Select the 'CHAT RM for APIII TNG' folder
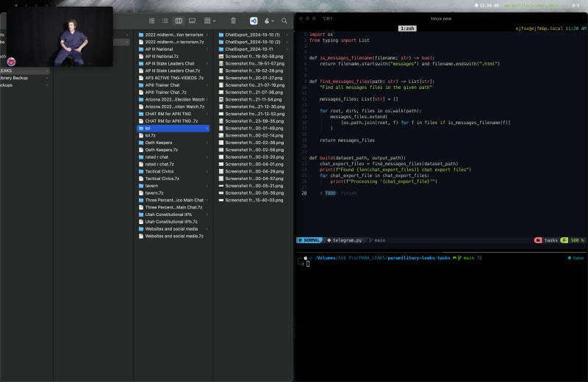Image resolution: width=588 pixels, height=382 pixels. 173,114
